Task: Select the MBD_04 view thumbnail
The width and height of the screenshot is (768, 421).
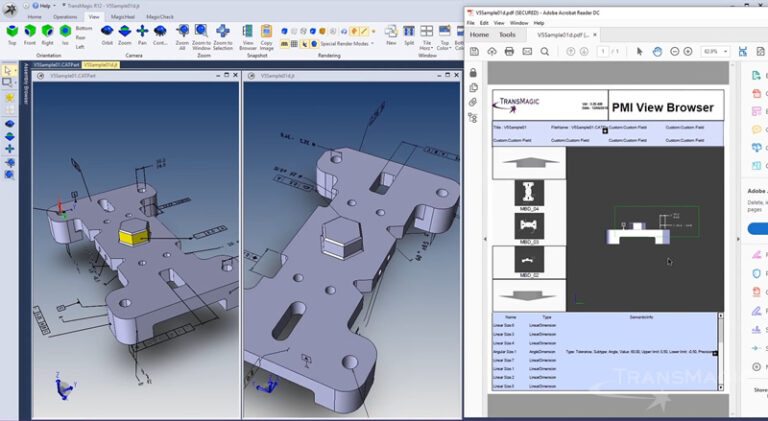Action: 529,192
